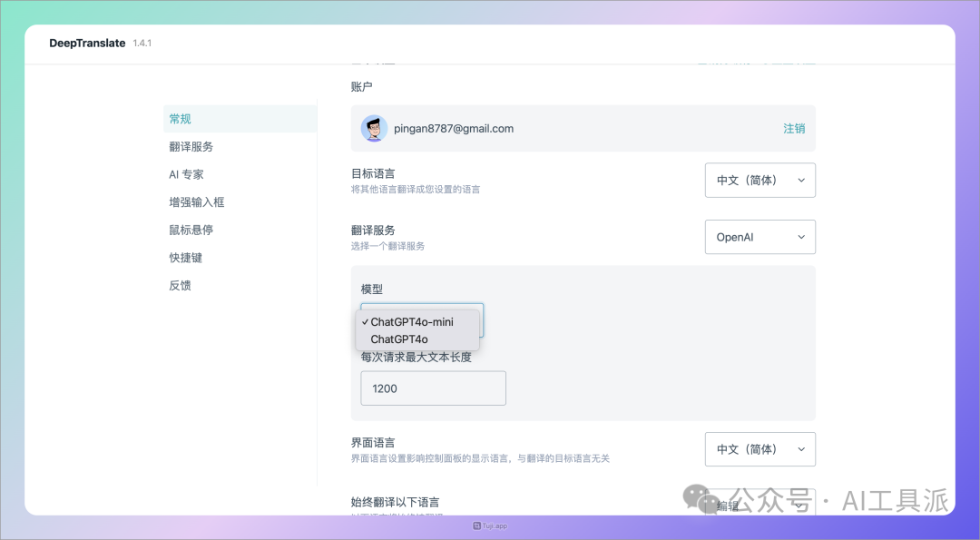
Task: Click the 每次请求最大文本长度 label
Action: click(416, 357)
